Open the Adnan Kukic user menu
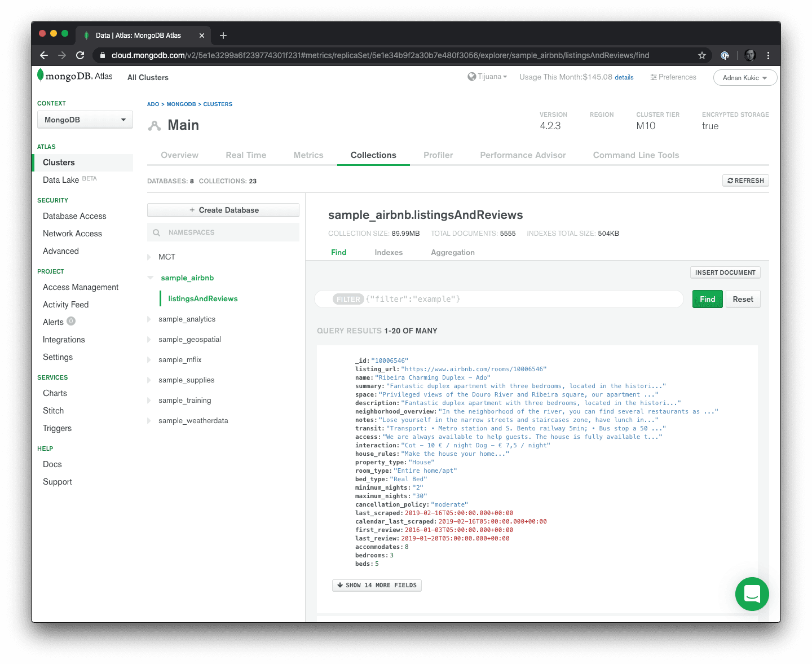 click(x=744, y=78)
